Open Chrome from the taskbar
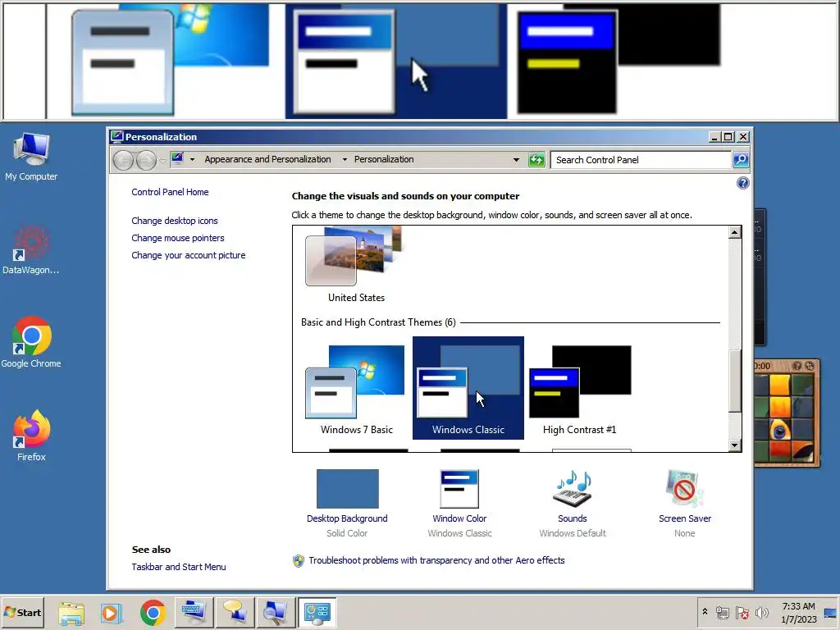Image resolution: width=840 pixels, height=630 pixels. coord(153,612)
